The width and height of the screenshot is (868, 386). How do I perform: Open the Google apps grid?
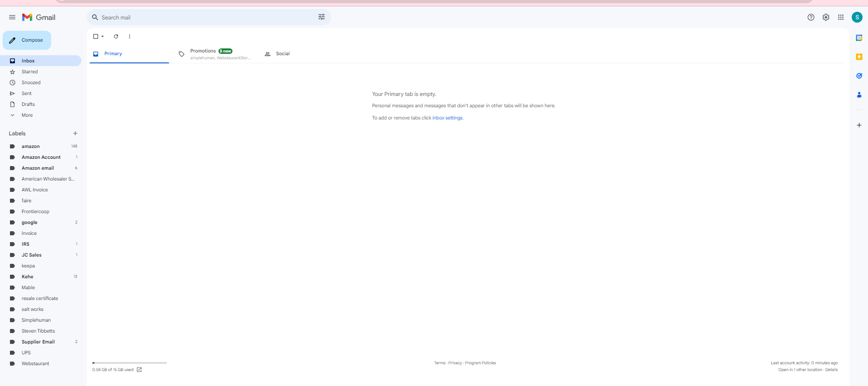841,17
